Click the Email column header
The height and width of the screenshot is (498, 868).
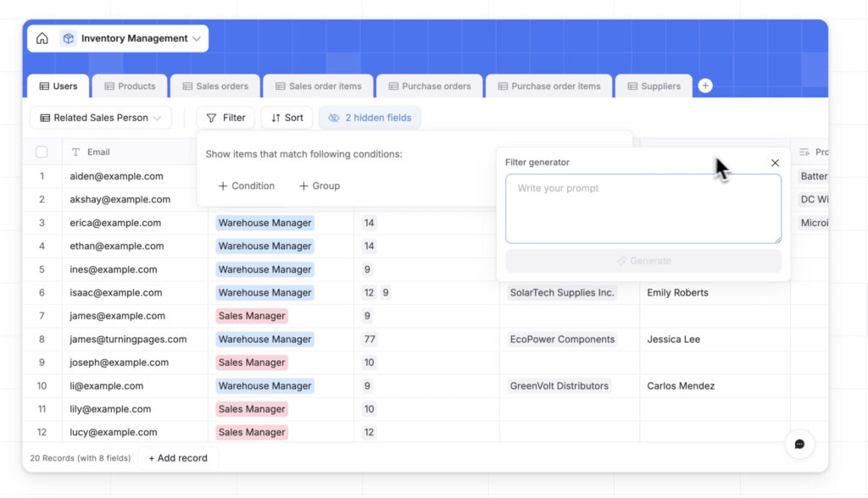coord(98,152)
